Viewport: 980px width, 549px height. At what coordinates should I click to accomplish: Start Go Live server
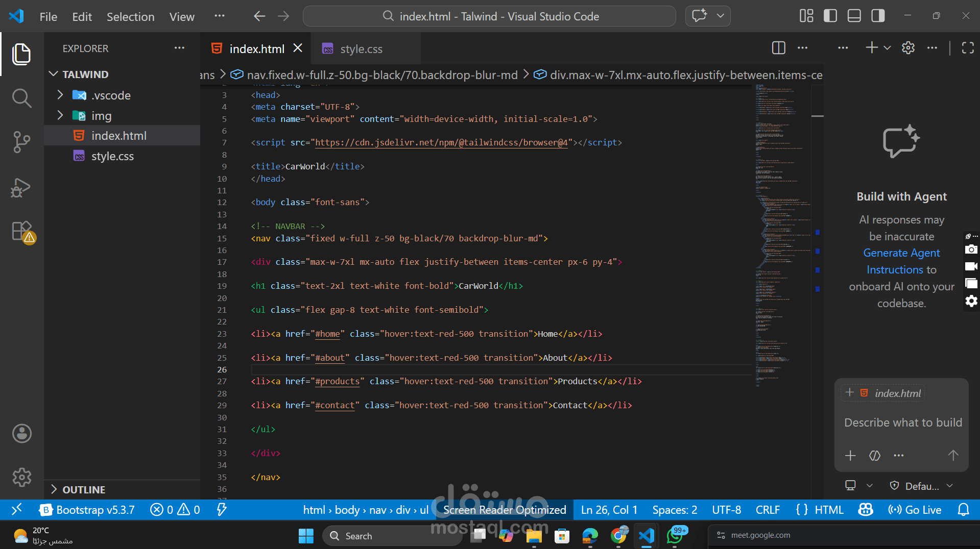915,510
